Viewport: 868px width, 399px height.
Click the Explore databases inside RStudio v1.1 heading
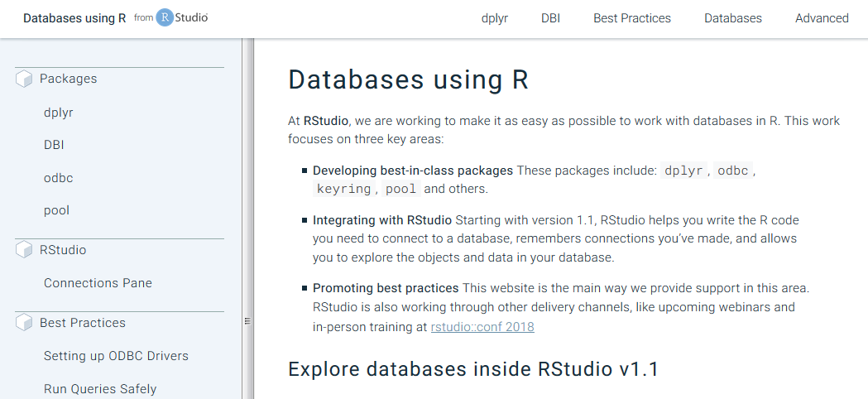473,369
